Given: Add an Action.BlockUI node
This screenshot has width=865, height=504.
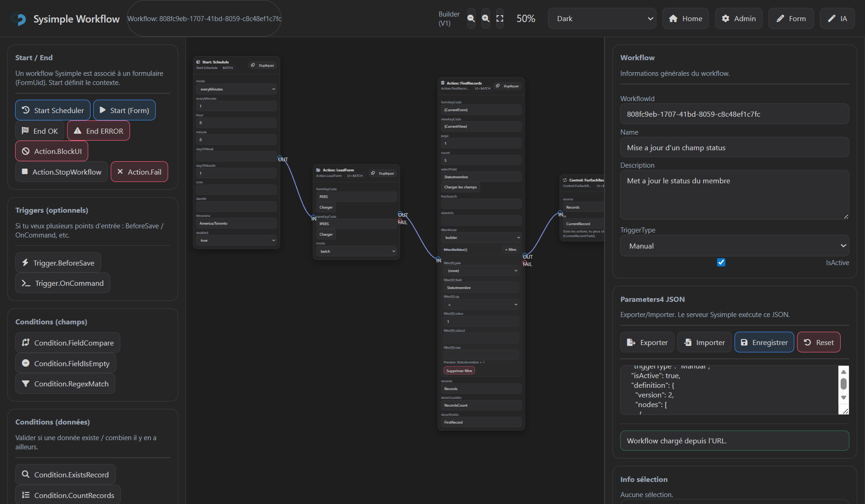Looking at the screenshot, I should click(51, 151).
